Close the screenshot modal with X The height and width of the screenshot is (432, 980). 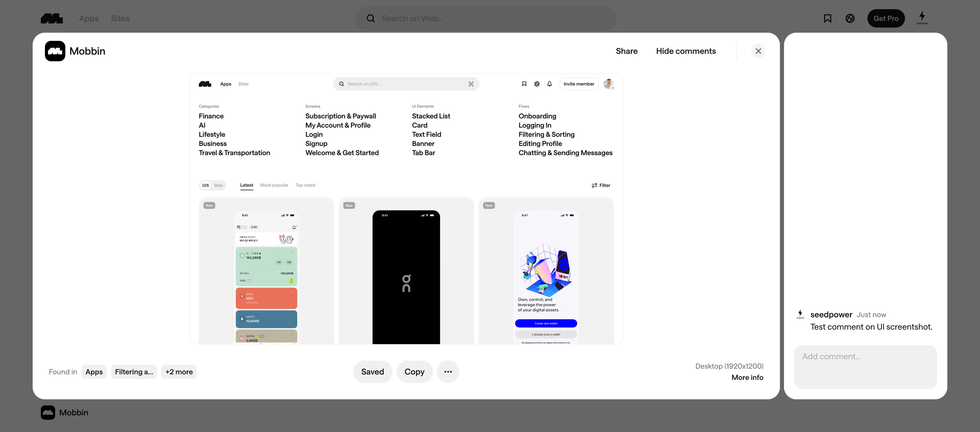coord(758,51)
